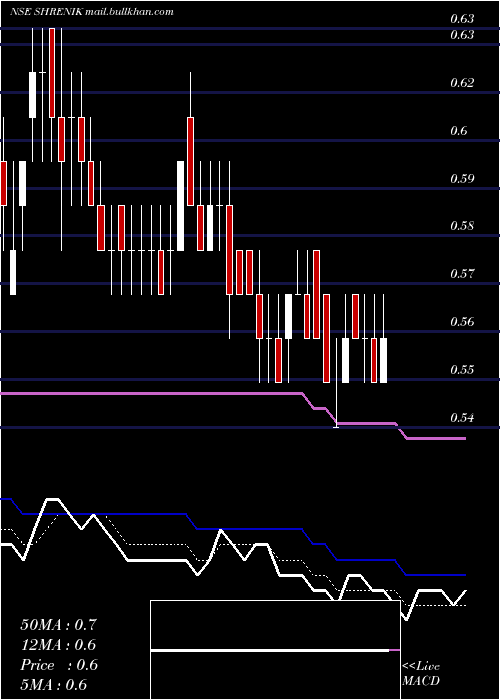The image size is (500, 700).
Task: Click the 5MA : 0.6 readout
Action: [54, 685]
